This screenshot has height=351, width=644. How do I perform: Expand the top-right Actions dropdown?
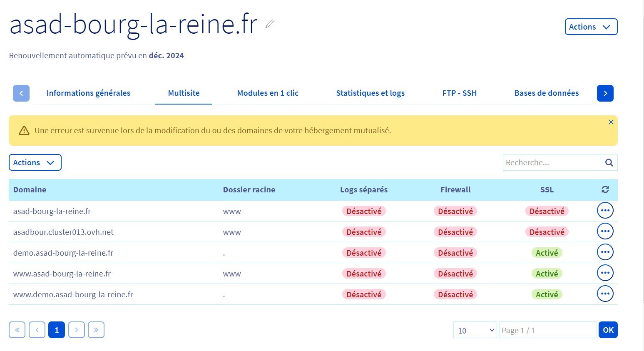coord(590,27)
